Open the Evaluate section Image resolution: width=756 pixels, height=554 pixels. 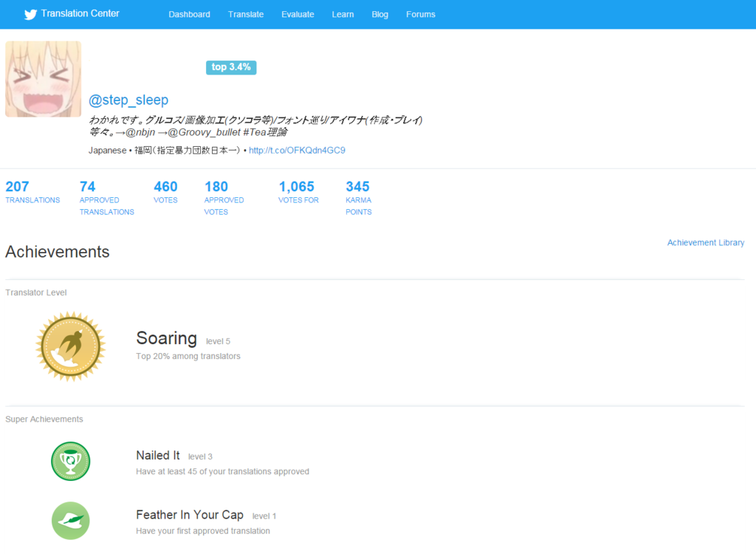[x=298, y=15]
